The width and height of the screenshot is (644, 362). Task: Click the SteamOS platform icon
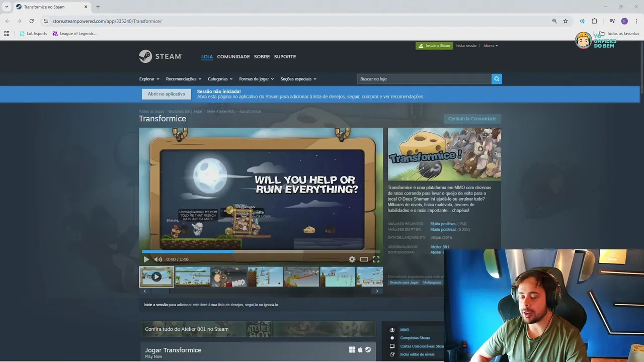(368, 350)
